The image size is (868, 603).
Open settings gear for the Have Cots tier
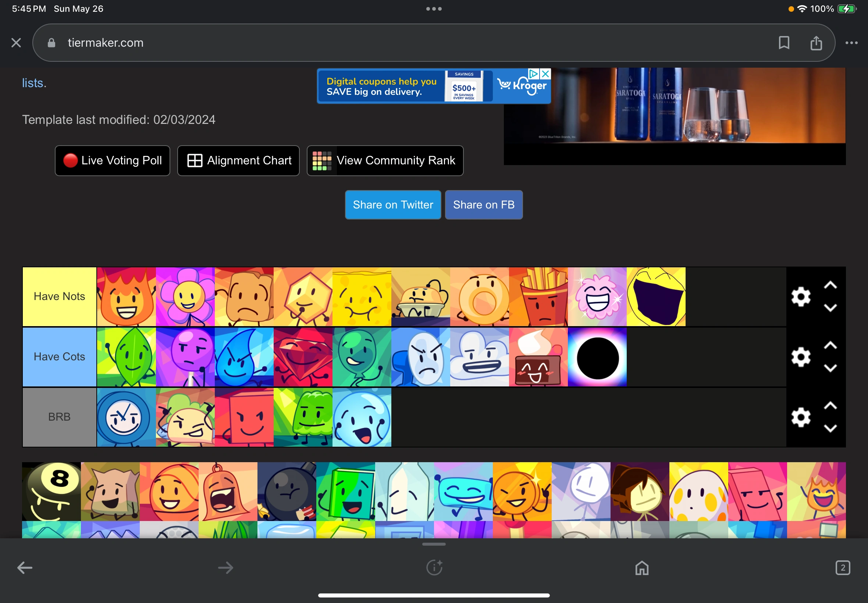(x=801, y=356)
